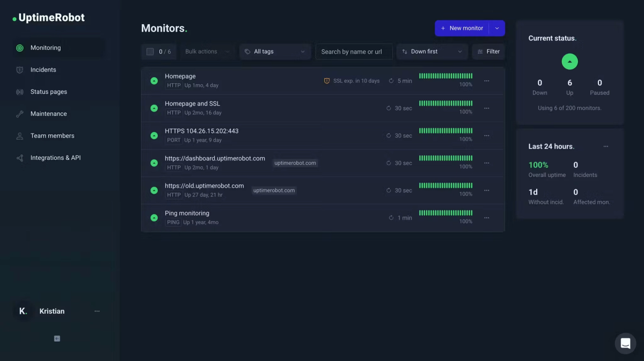Click the 6 Up count in Current status
Screen dimensions: 644x361
coord(570,83)
